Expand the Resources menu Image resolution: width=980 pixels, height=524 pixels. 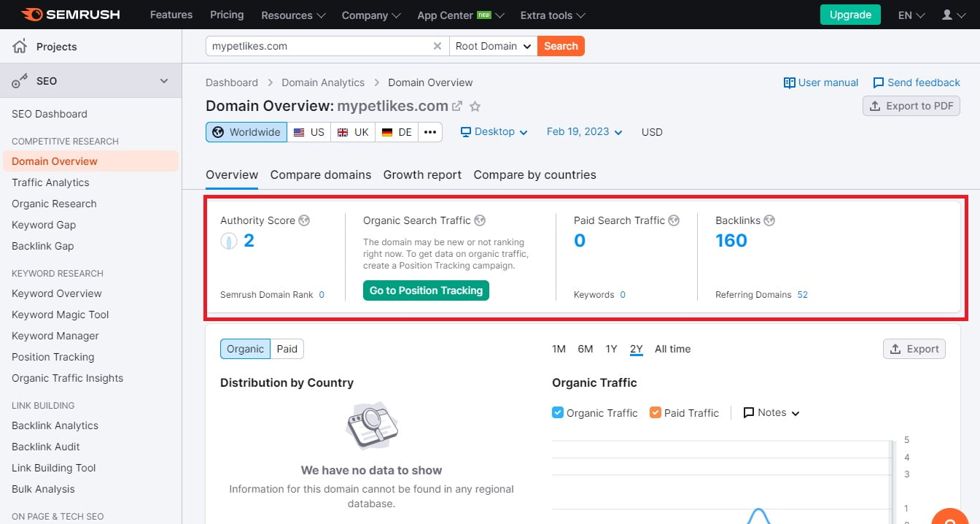click(x=293, y=15)
